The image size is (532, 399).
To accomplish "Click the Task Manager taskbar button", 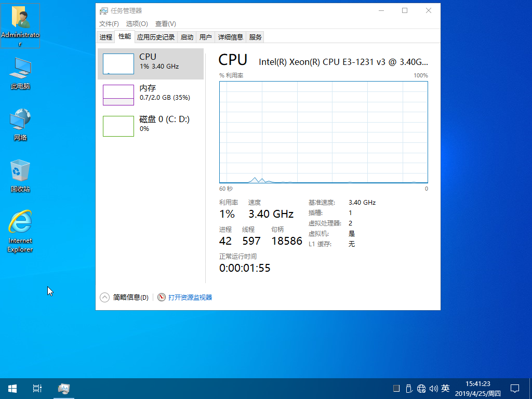I will click(64, 389).
